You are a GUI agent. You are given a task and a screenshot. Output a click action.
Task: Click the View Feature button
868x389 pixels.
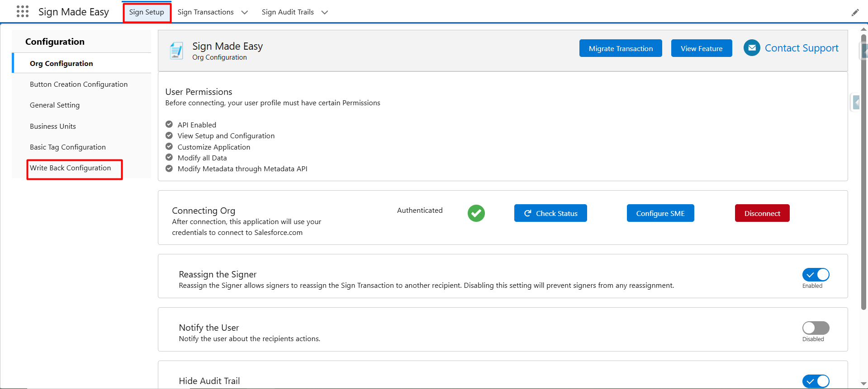point(702,48)
